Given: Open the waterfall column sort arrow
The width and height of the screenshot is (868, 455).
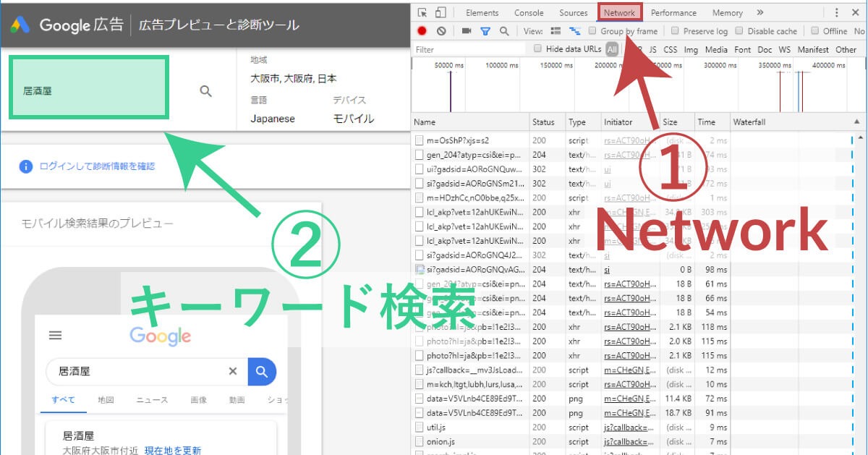Looking at the screenshot, I should [857, 122].
